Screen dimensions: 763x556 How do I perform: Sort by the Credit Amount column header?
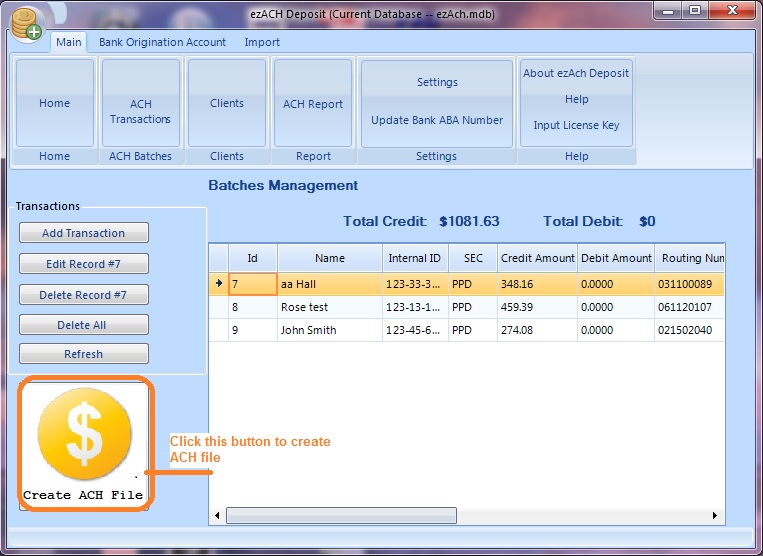537,258
